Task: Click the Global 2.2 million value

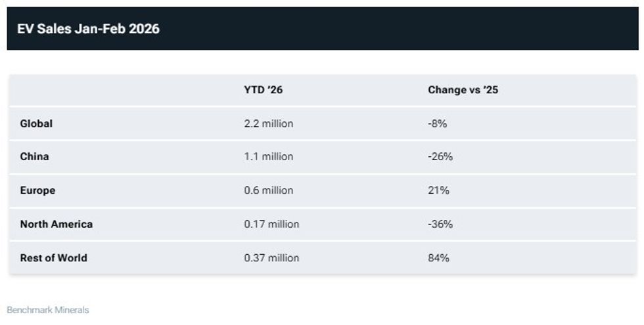Action: (x=268, y=123)
